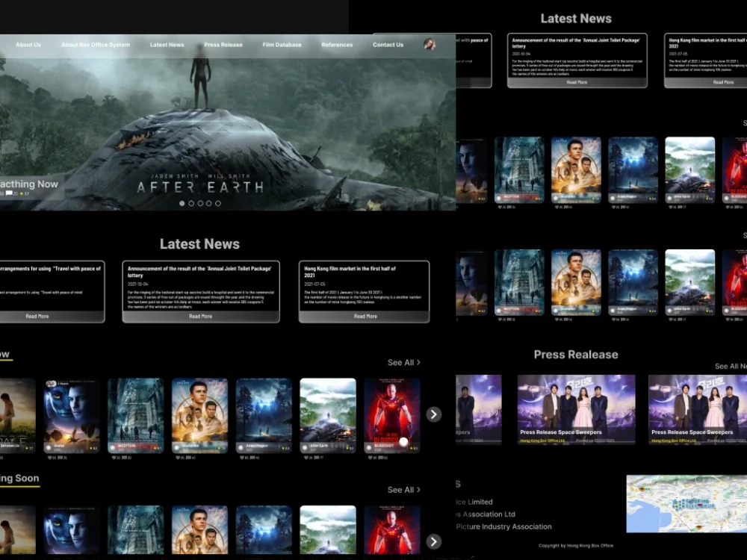Click 'Picture Industry Association' footer link
Viewport: 747px width, 560px height.
[x=503, y=526]
